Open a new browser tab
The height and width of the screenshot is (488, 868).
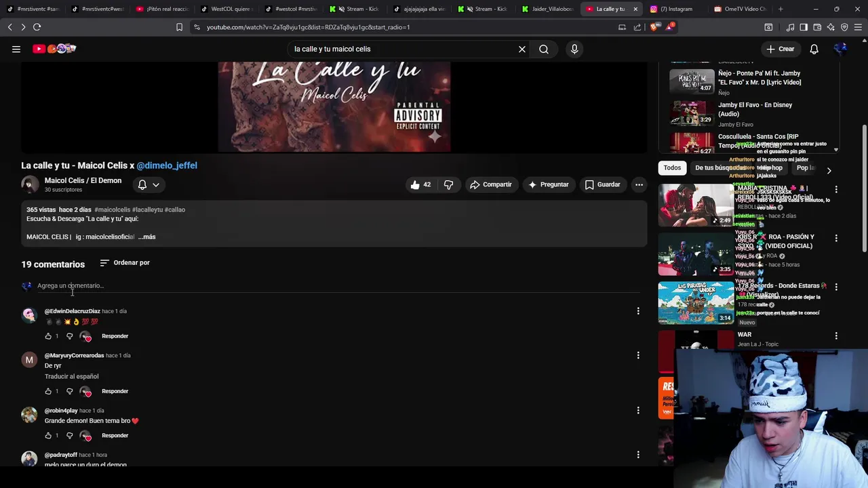coord(781,9)
